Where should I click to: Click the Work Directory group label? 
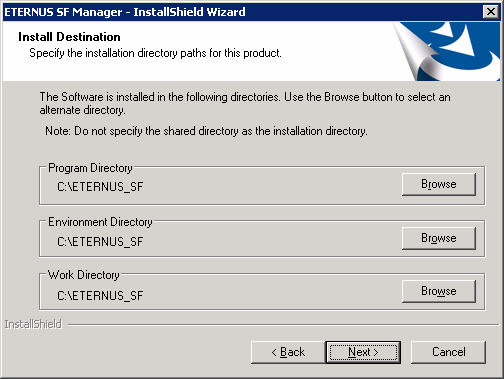coord(83,275)
